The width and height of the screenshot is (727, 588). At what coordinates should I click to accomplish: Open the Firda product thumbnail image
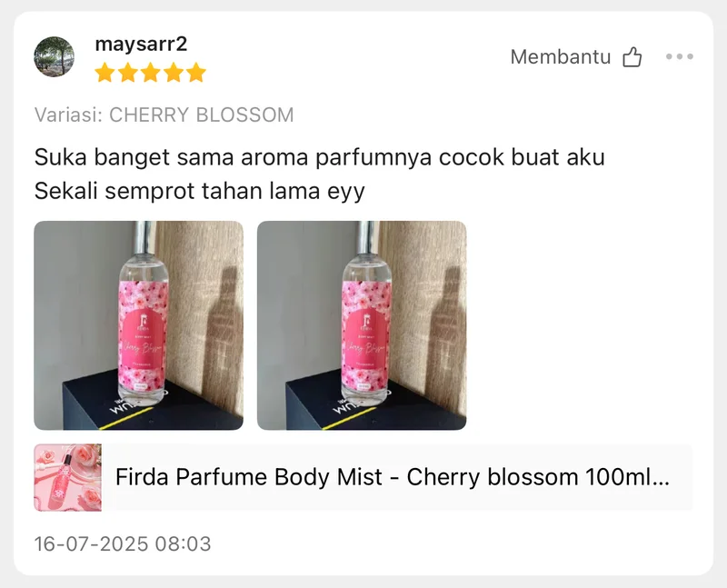coord(67,478)
